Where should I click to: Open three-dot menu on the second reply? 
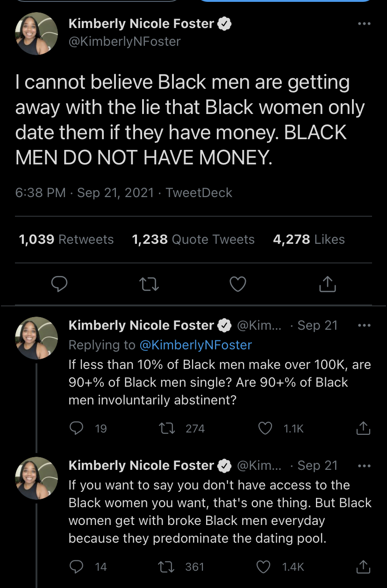click(x=364, y=465)
